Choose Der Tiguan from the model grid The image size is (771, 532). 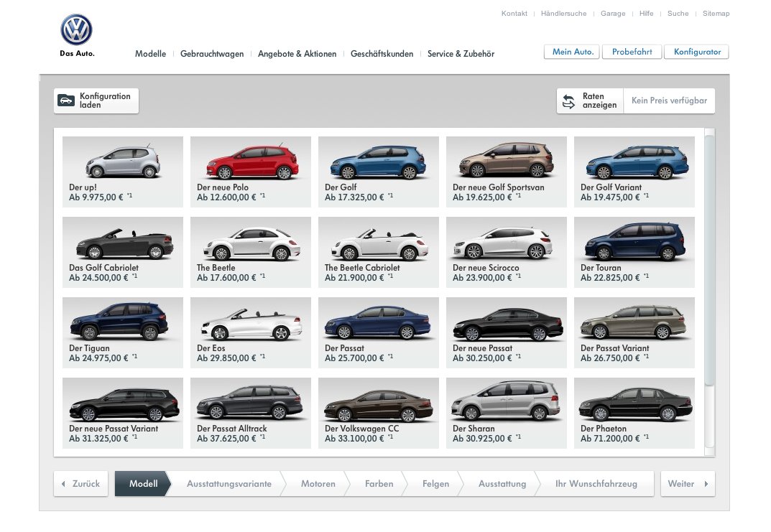(123, 332)
